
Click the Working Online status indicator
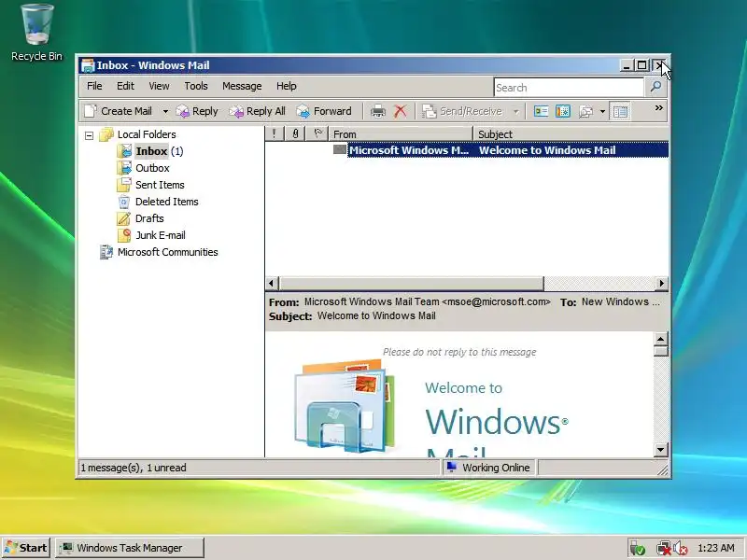coord(488,468)
